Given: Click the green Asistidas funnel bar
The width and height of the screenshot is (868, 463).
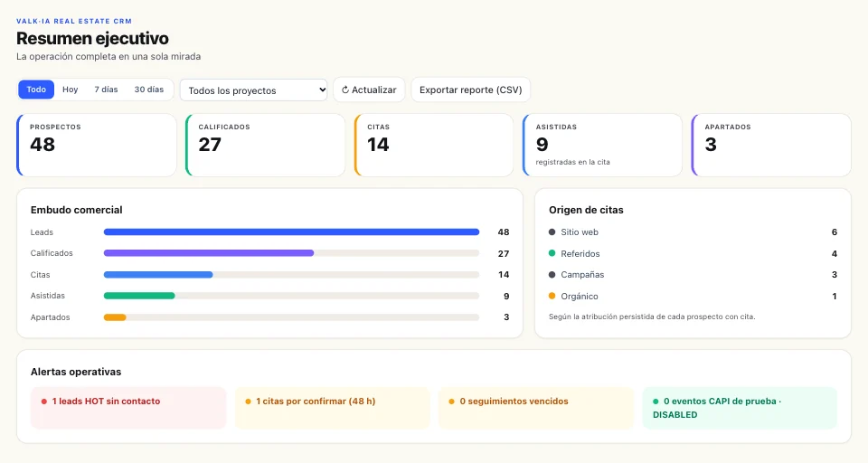Looking at the screenshot, I should click(139, 296).
